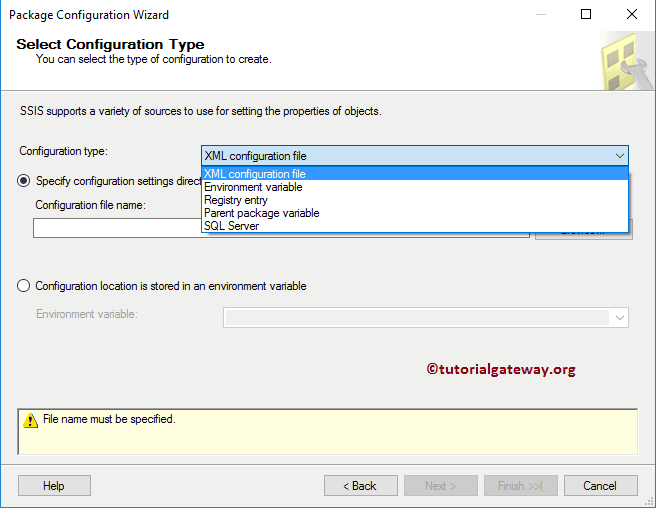
Task: Select 'Specify configuration settings directly' radio button
Action: 23,181
